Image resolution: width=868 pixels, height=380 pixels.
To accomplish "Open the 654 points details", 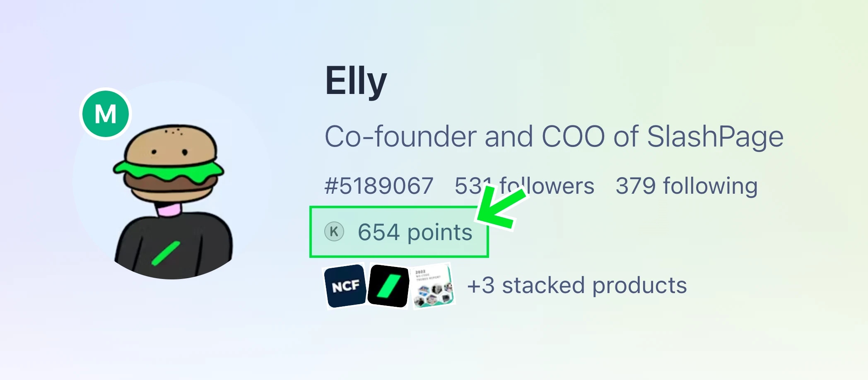I will pos(415,232).
